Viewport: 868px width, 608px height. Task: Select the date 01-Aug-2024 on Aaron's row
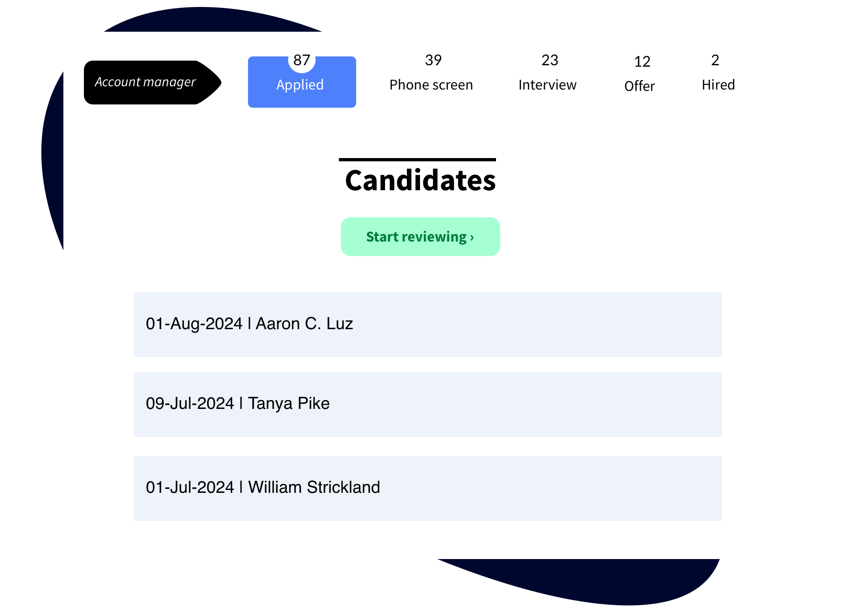[x=193, y=324]
